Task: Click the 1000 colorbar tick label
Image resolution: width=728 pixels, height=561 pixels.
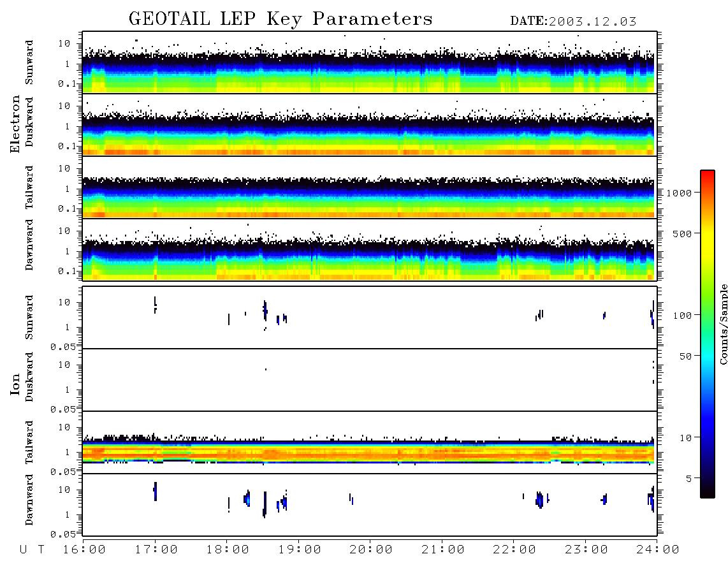Action: tap(679, 193)
